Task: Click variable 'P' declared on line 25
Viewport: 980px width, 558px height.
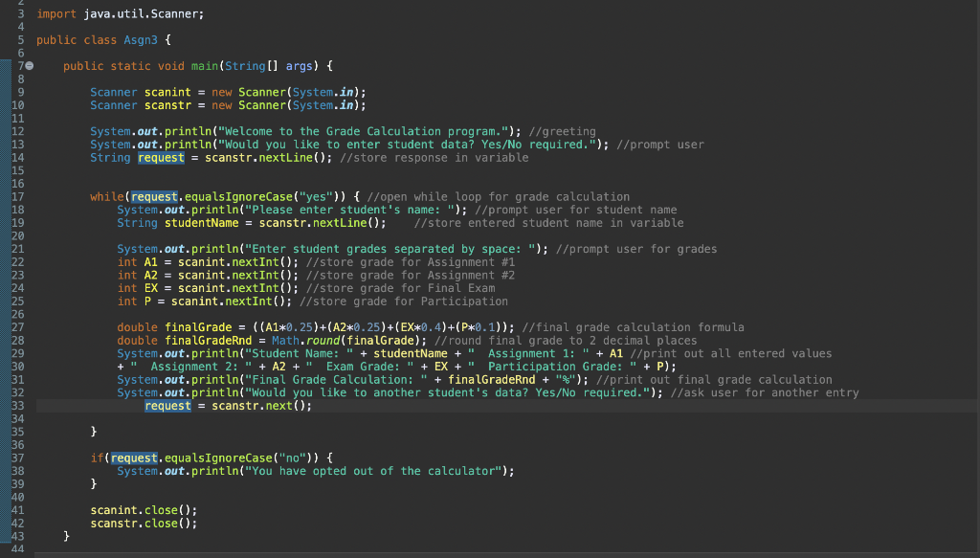Action: tap(147, 301)
